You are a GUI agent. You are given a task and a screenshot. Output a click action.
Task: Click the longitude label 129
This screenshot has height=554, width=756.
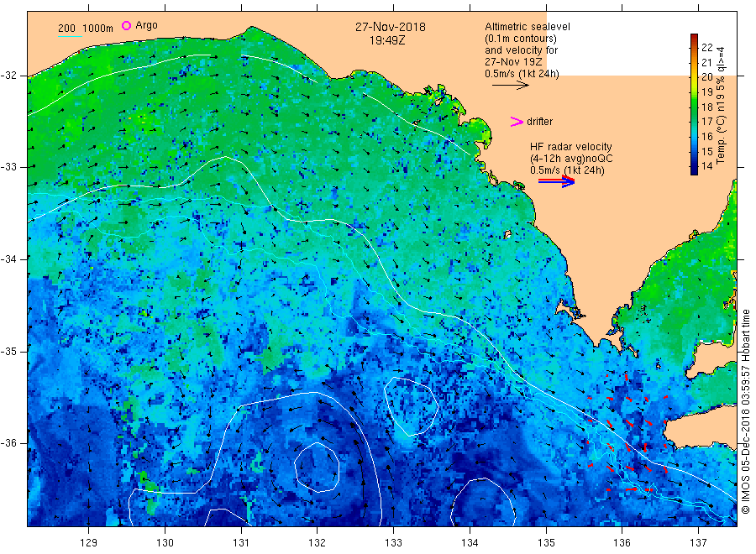pos(89,543)
